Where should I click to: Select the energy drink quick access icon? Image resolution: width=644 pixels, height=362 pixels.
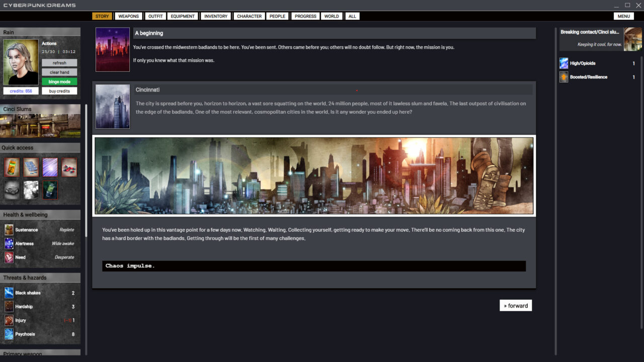pos(12,167)
